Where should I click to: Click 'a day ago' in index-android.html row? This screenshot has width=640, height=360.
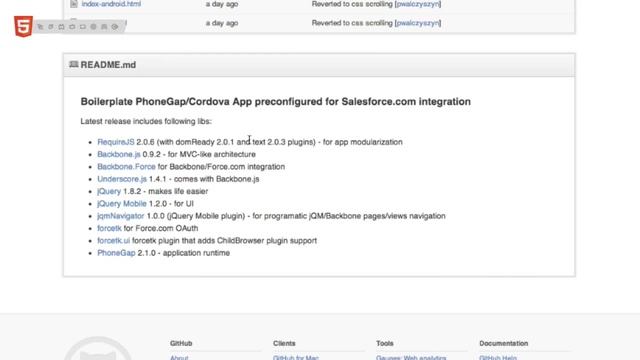coord(222,4)
